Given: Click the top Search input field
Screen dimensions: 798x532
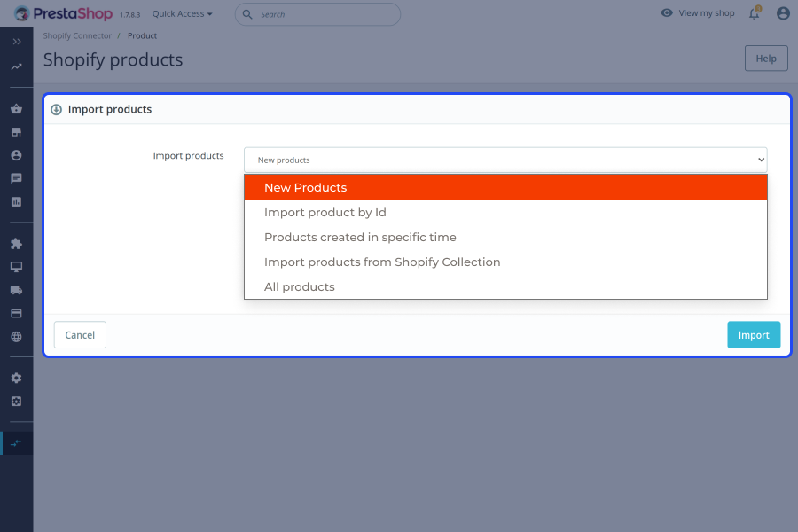Looking at the screenshot, I should 324,14.
